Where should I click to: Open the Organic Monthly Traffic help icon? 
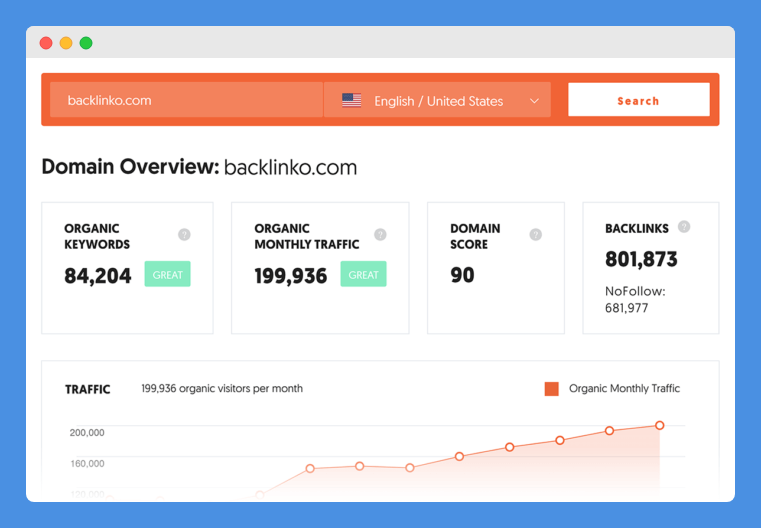click(380, 234)
